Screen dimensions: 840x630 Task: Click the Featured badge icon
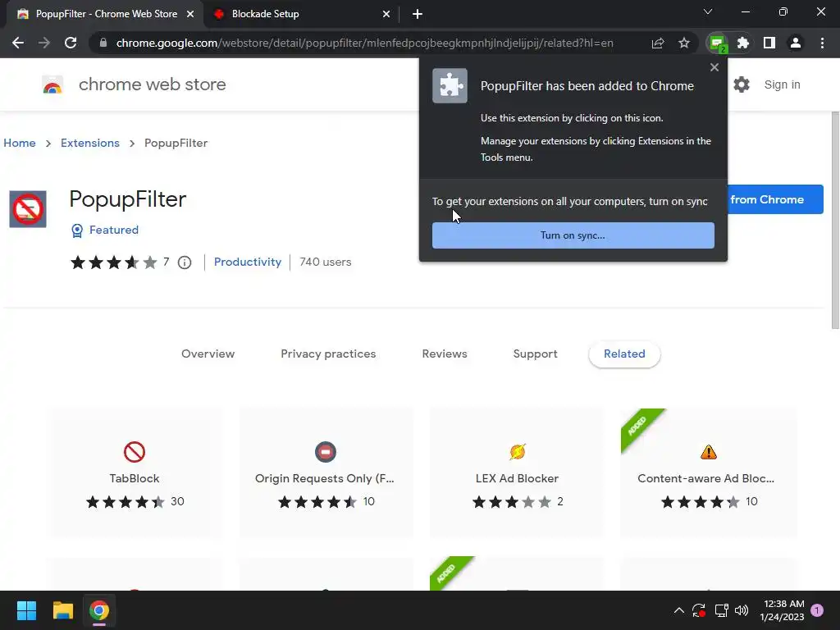(x=77, y=231)
